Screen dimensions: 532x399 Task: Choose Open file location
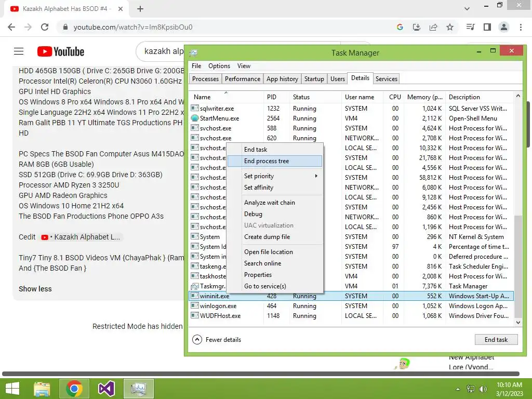275,252
